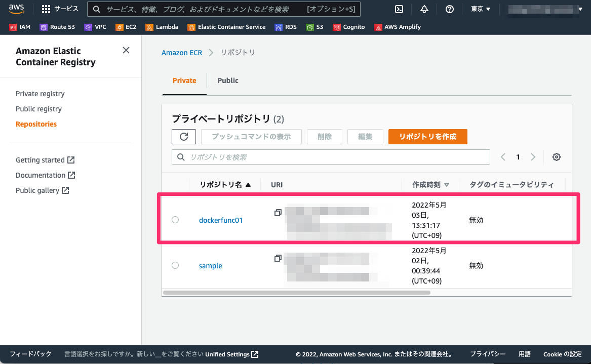Click the タグのイミュータビリティ column header
This screenshot has width=591, height=364.
tap(511, 185)
